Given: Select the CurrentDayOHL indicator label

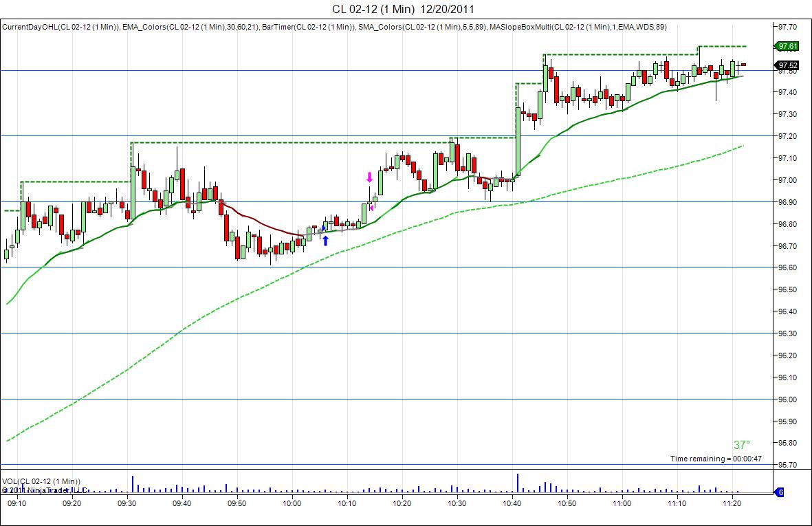Looking at the screenshot, I should [x=61, y=27].
